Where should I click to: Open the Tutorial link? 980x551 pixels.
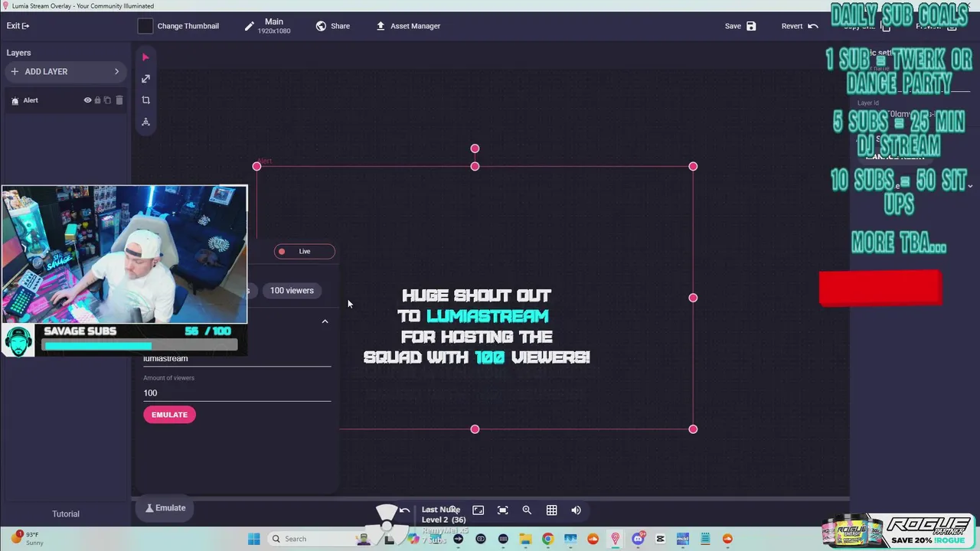point(65,514)
